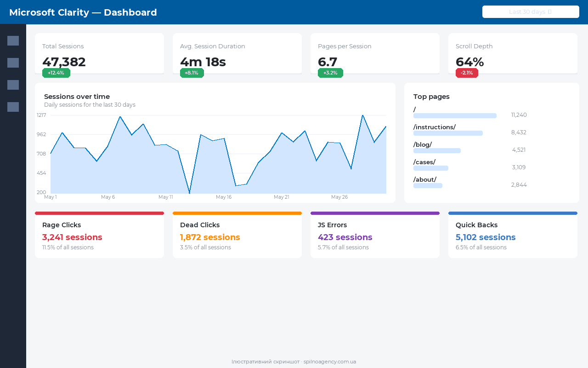The height and width of the screenshot is (368, 588).
Task: Click the 1217 y-axis label
Action: coord(41,115)
